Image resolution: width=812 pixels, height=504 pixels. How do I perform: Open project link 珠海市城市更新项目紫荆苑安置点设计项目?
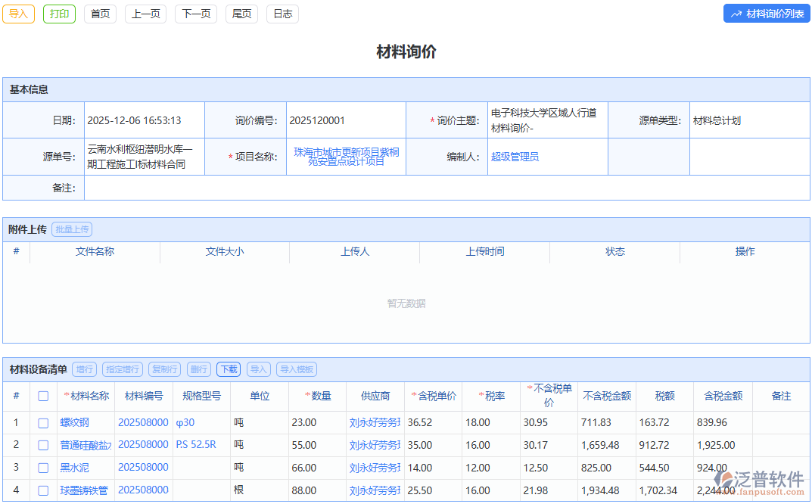346,157
